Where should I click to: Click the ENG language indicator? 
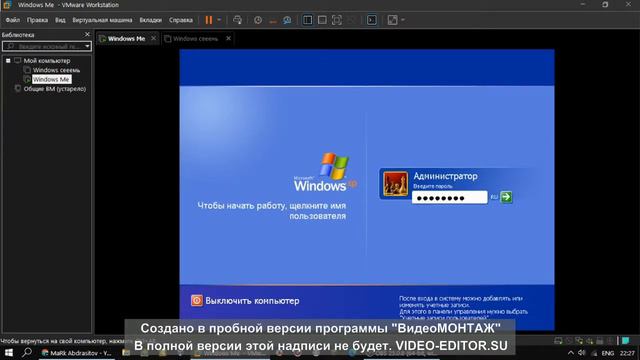607,353
